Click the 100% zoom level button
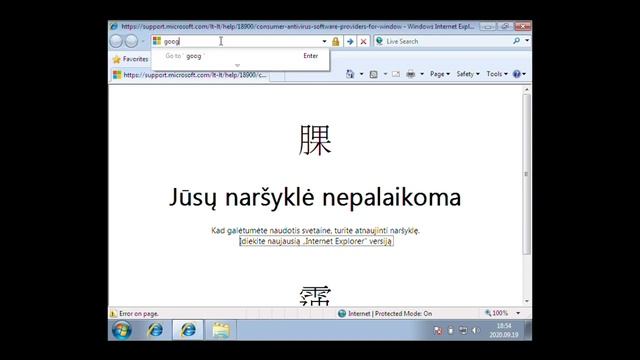 [x=496, y=313]
